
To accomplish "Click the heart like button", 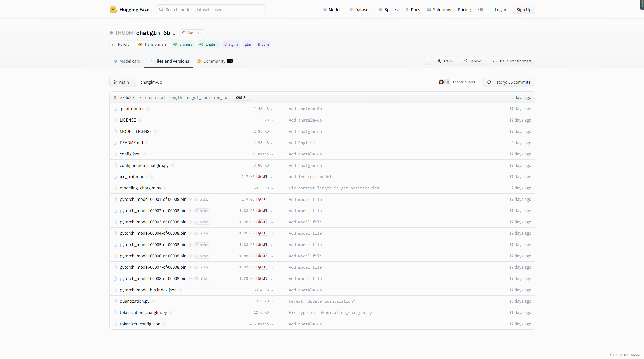I will click(188, 33).
